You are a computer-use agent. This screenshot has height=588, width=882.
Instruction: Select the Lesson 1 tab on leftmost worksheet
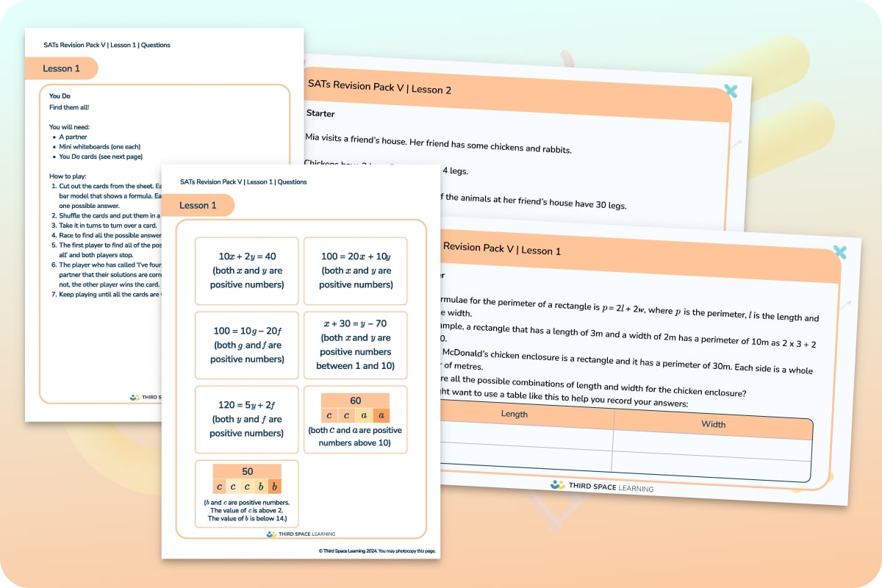pyautogui.click(x=62, y=68)
